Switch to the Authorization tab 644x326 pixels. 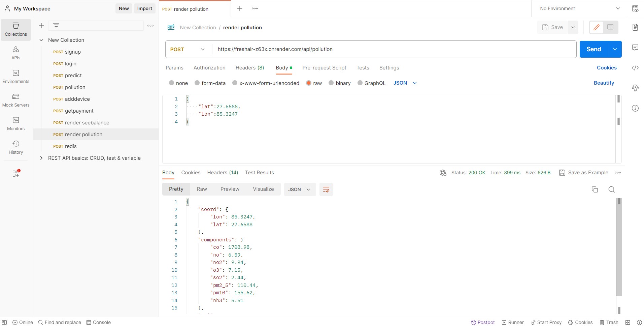click(x=209, y=68)
